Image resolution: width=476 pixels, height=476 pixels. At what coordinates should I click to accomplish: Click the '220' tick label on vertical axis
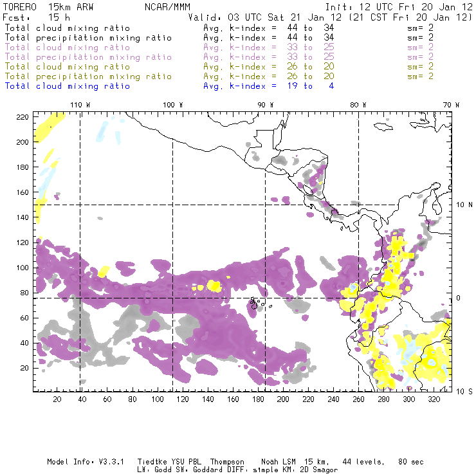point(23,117)
